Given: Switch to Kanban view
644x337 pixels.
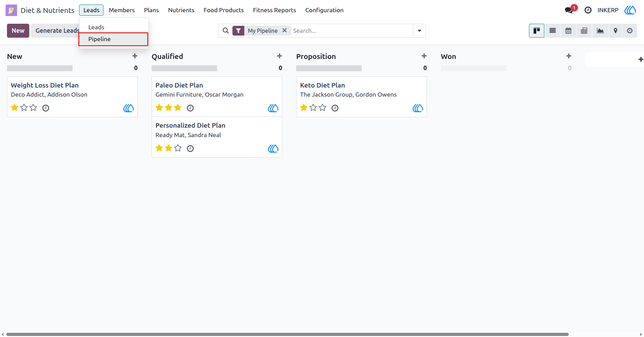Looking at the screenshot, I should 537,31.
